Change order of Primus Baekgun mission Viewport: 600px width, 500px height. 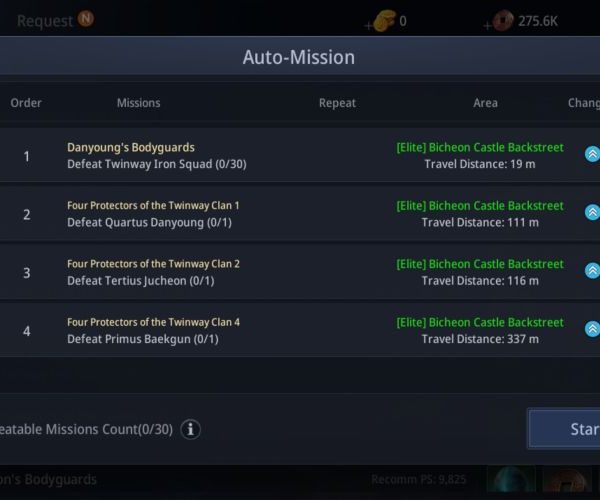pyautogui.click(x=592, y=328)
